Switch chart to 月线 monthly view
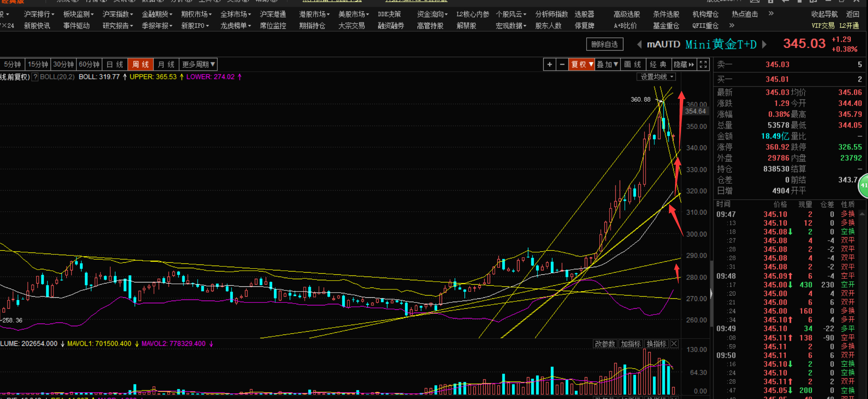 pyautogui.click(x=166, y=64)
